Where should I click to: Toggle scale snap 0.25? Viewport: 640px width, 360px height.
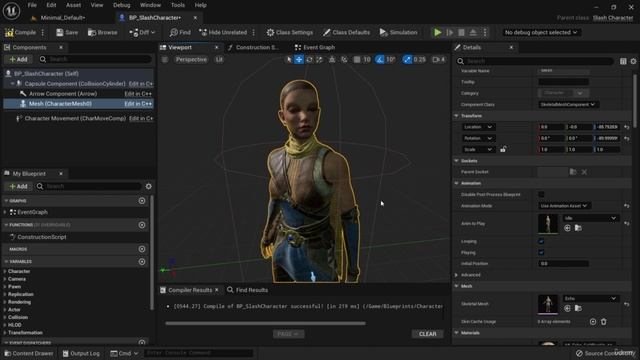click(x=407, y=60)
